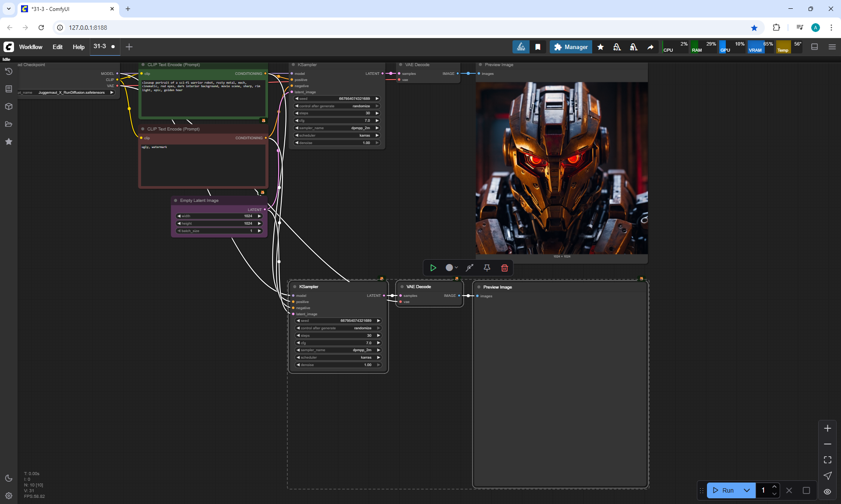
Task: Expand the Run button dropdown arrow
Action: 747,490
